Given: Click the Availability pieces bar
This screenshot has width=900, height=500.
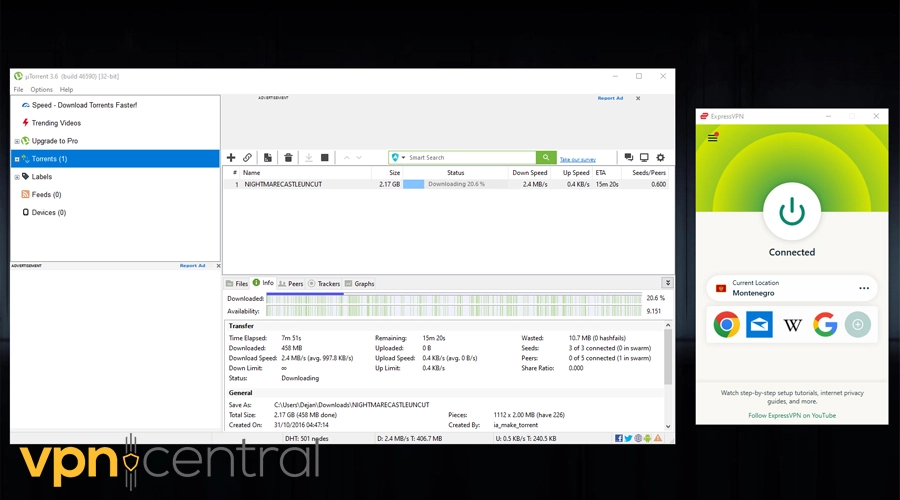Looking at the screenshot, I should tap(453, 311).
